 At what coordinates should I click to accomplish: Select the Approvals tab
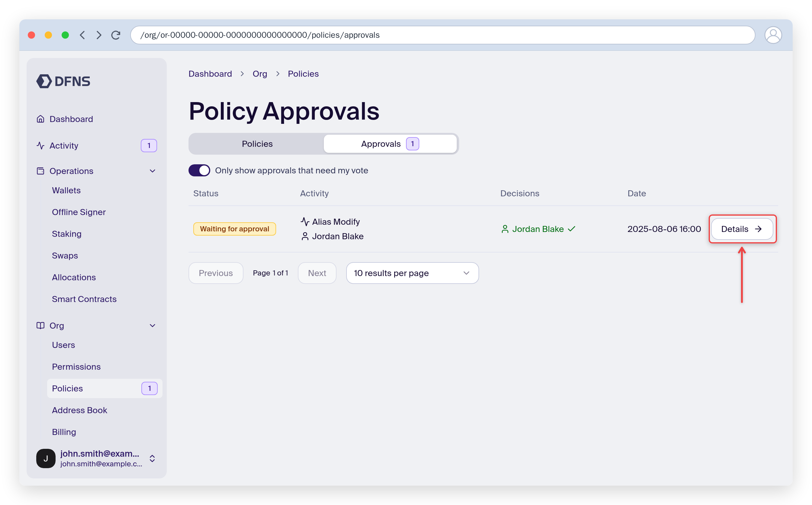[390, 144]
